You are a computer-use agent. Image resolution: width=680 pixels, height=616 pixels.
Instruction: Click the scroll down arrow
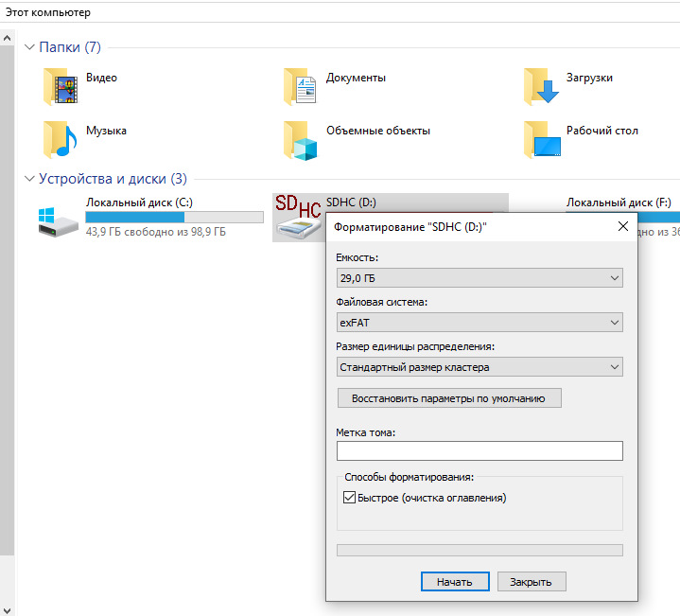(7, 609)
